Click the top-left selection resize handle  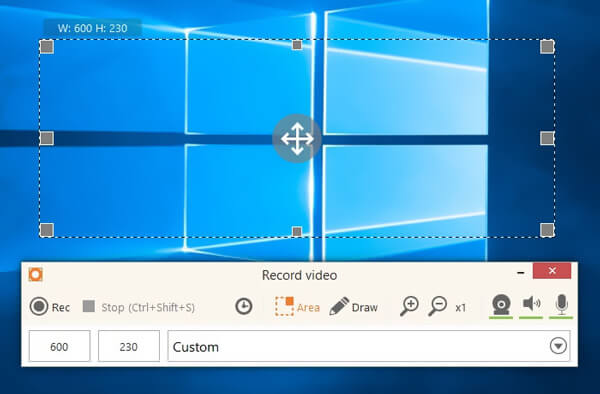pyautogui.click(x=47, y=47)
